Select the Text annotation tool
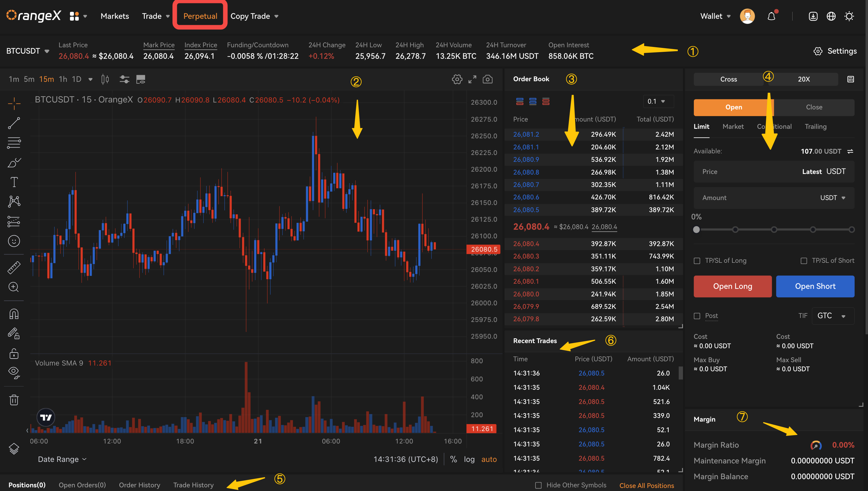This screenshot has width=868, height=491. pyautogui.click(x=14, y=182)
